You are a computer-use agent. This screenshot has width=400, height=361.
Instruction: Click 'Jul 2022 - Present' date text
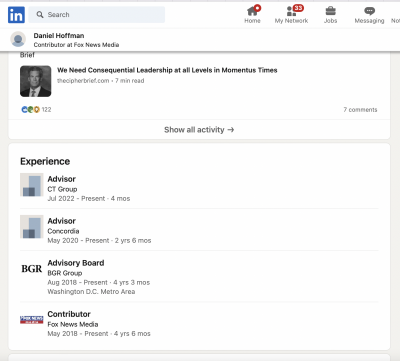pos(76,198)
